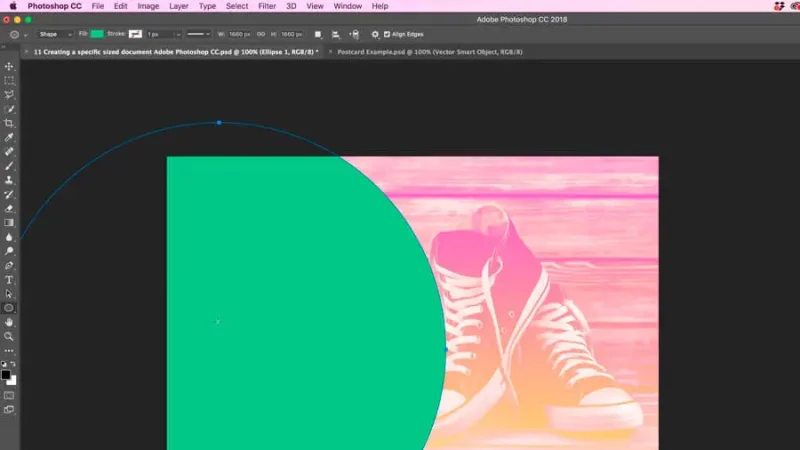Open the View menu
Screen dimensions: 800x450
tap(315, 6)
